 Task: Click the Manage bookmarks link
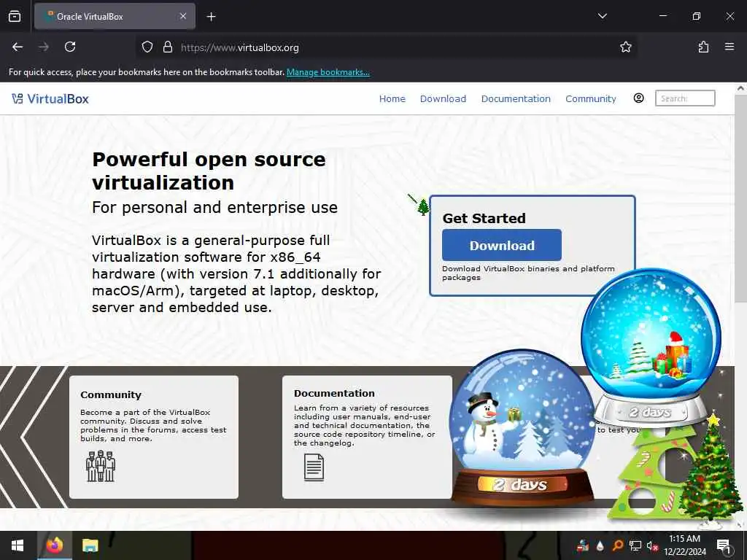328,72
